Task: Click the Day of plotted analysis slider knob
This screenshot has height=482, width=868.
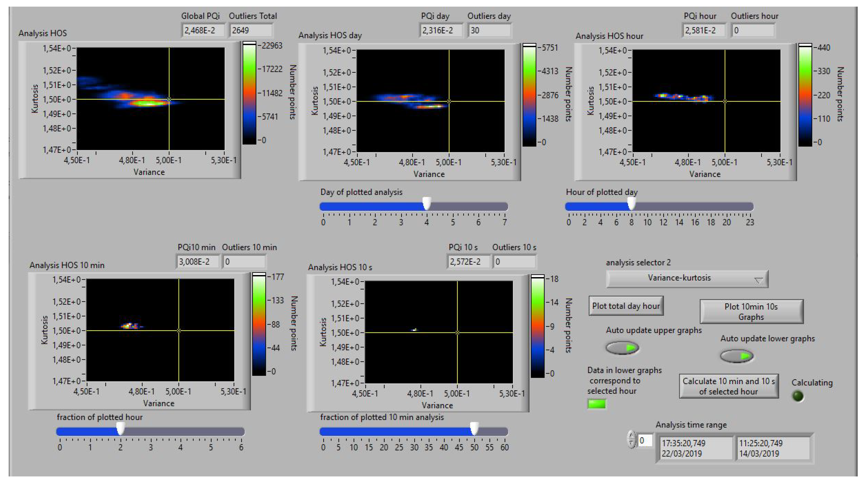Action: [426, 204]
